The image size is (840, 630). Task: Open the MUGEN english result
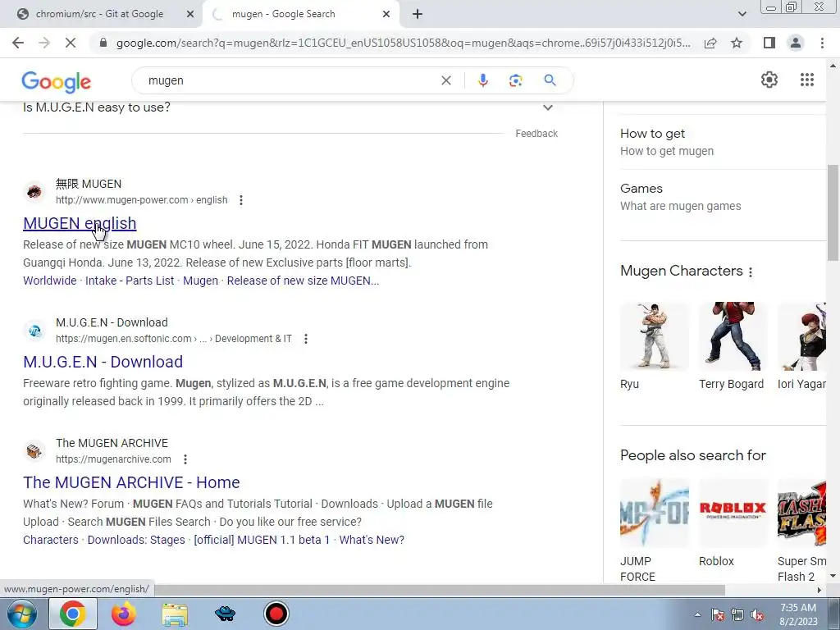coord(80,223)
